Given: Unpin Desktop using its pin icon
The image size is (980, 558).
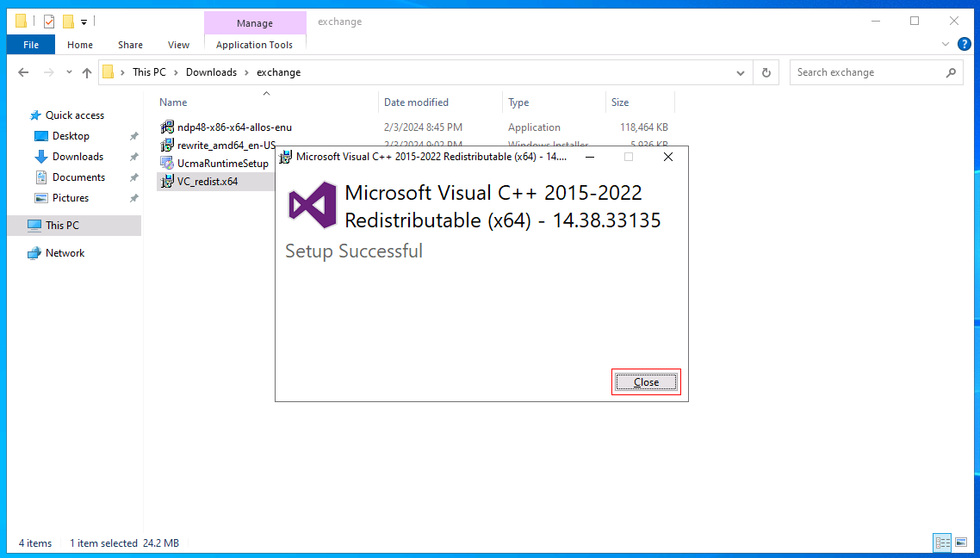Looking at the screenshot, I should tap(133, 136).
